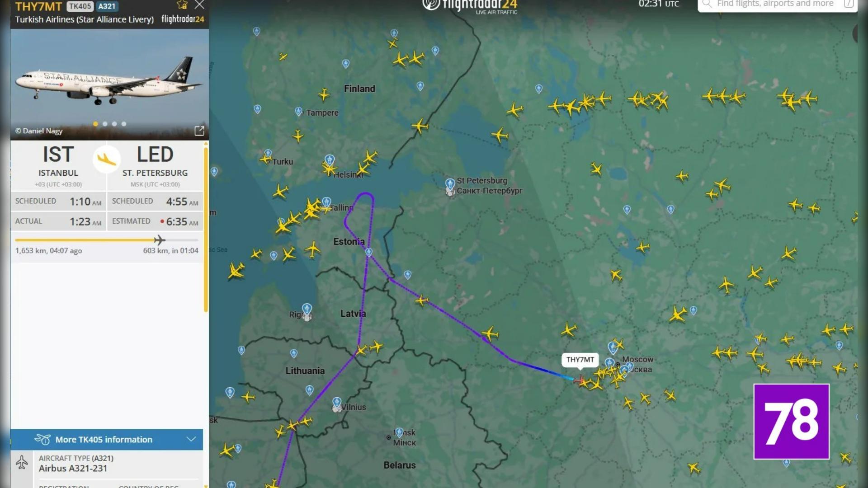Image resolution: width=868 pixels, height=488 pixels.
Task: Select first photo carousel dot
Action: 95,124
